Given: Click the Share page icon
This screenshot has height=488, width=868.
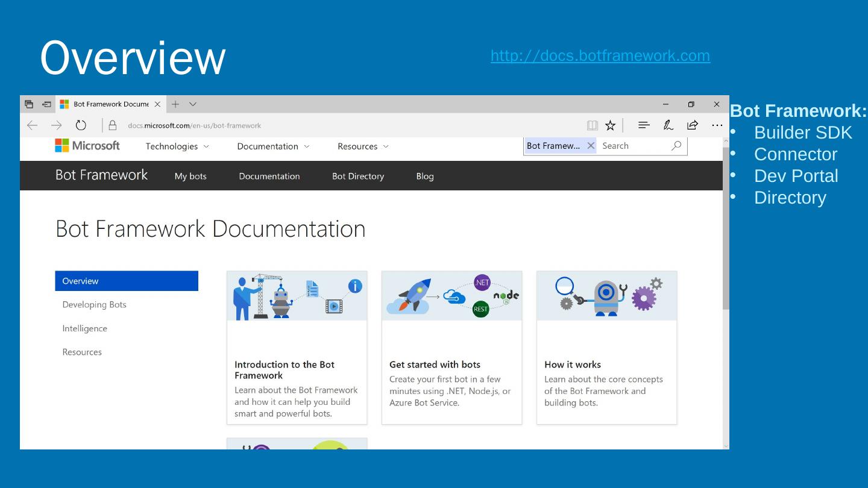Looking at the screenshot, I should [x=693, y=125].
